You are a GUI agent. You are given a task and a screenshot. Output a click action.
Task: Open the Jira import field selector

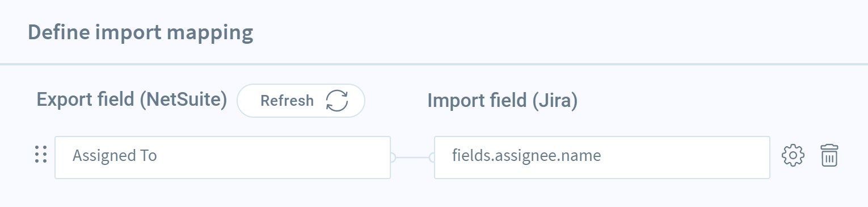[x=602, y=157]
